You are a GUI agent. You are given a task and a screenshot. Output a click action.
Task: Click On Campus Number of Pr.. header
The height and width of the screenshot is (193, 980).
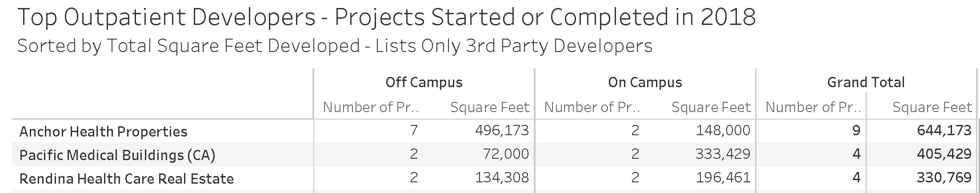(592, 107)
